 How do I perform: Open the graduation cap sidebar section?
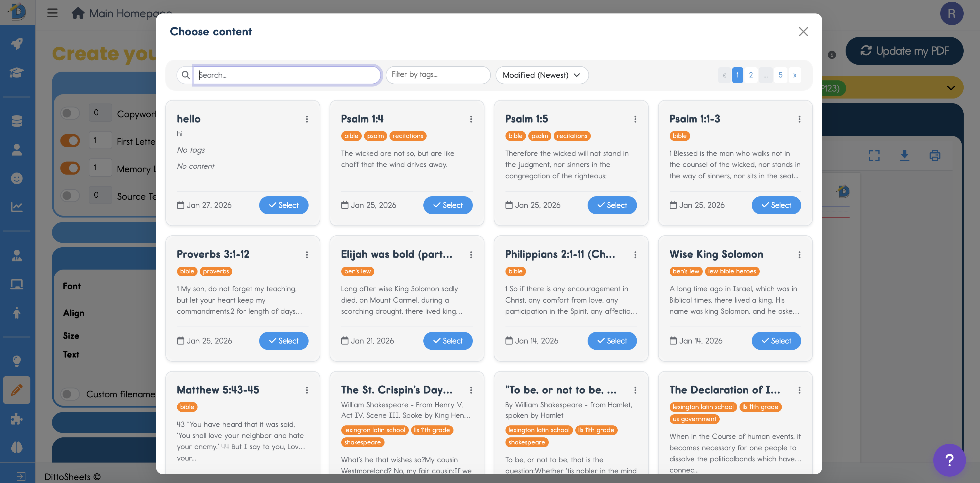(x=17, y=72)
